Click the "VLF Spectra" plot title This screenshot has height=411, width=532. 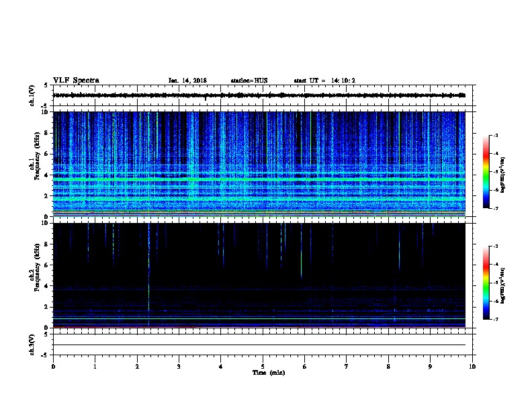(x=76, y=80)
